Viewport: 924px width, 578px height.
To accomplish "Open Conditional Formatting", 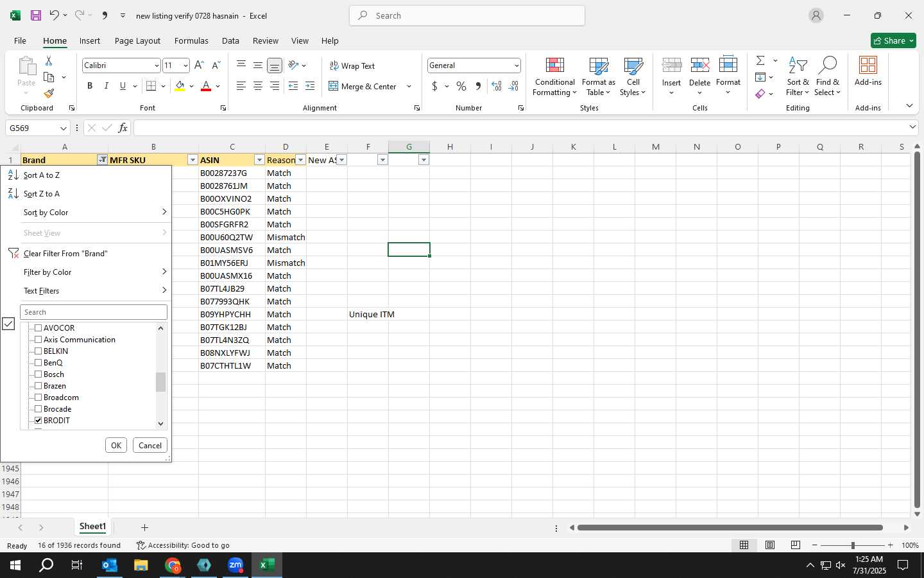I will click(555, 76).
